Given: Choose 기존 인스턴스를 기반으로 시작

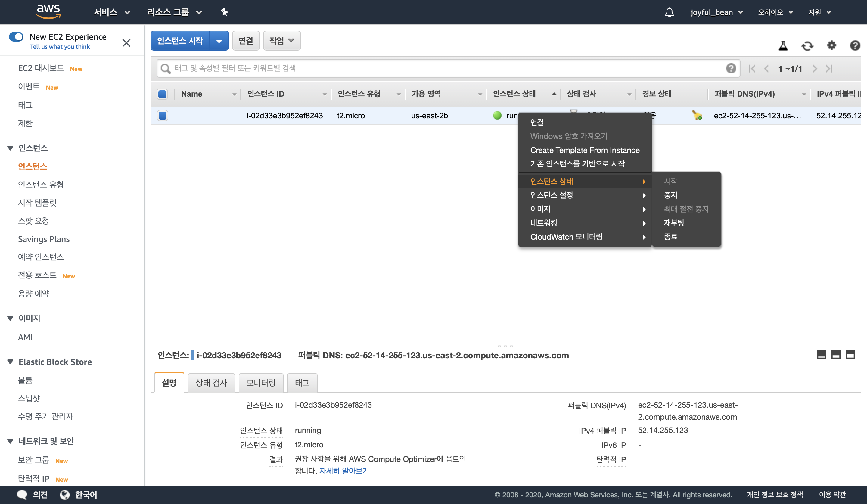Looking at the screenshot, I should 585,164.
